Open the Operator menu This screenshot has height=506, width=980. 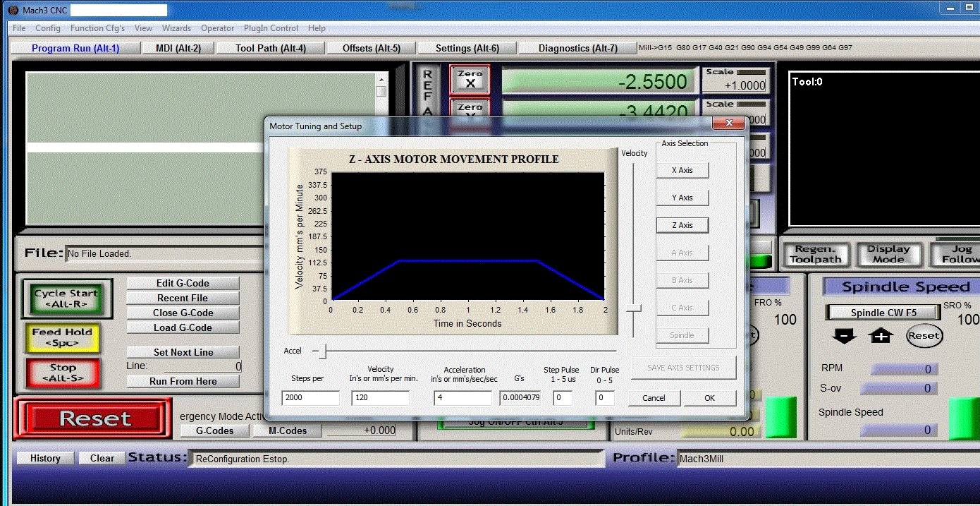217,28
